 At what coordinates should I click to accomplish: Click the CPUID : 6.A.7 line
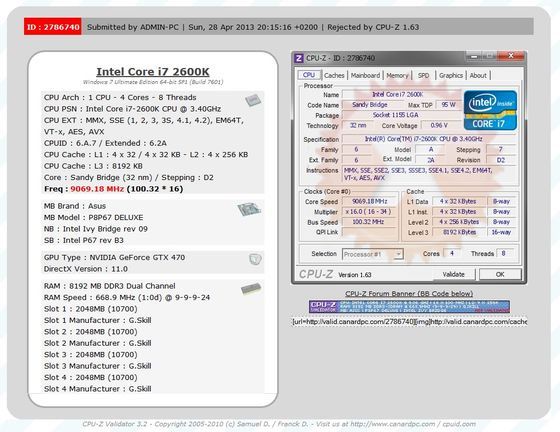105,143
